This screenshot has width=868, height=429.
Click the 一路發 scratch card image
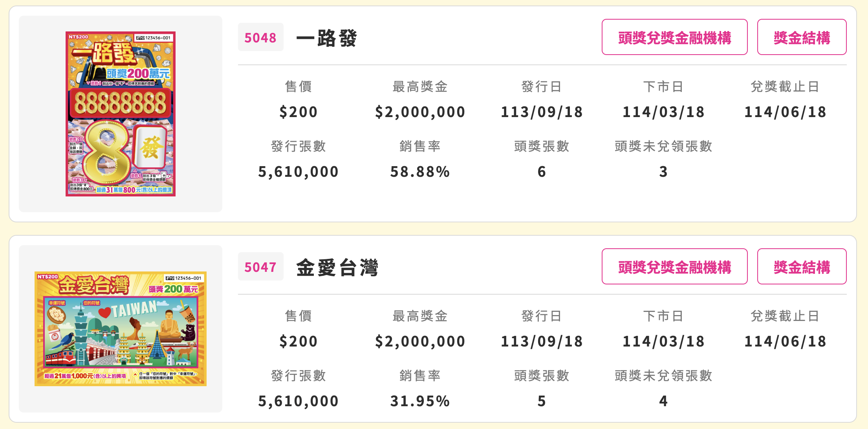click(x=121, y=114)
